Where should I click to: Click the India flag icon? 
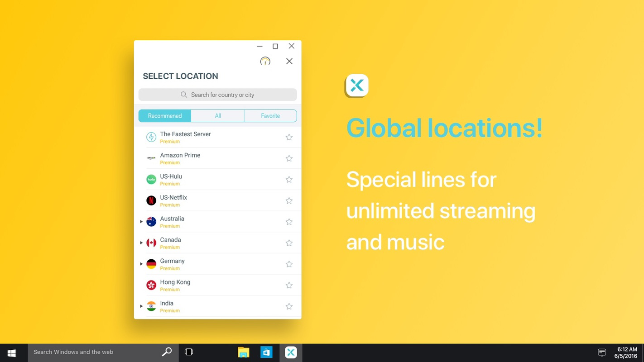(x=151, y=306)
